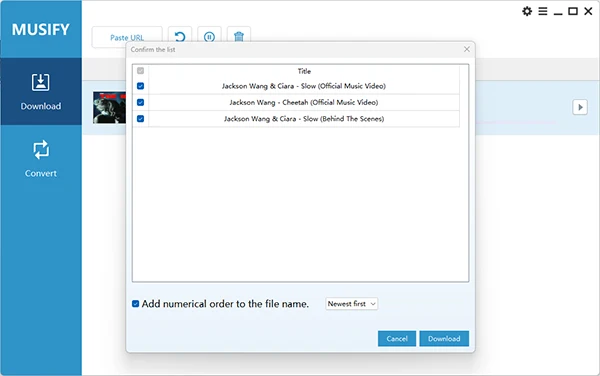Switch to the Convert section
600x376 pixels.
tap(41, 159)
